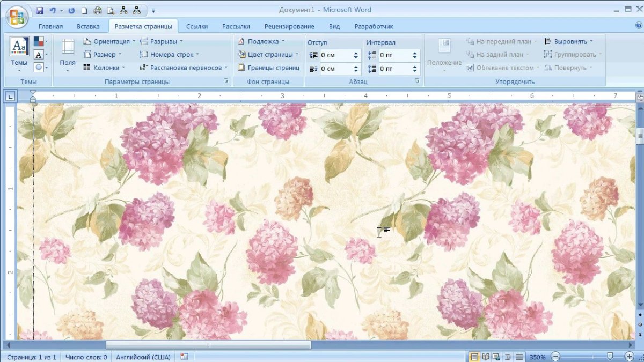
Task: Click the theme fonts icon
Action: [x=40, y=55]
